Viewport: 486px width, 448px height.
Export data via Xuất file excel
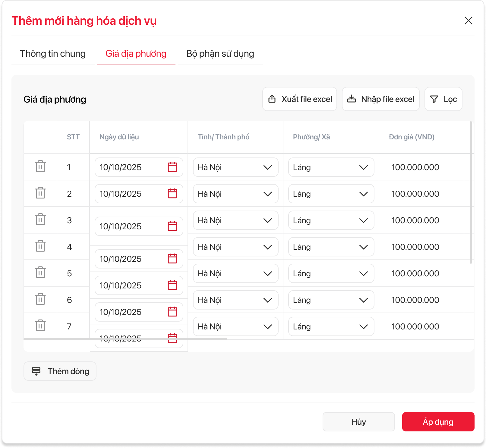[x=299, y=99]
